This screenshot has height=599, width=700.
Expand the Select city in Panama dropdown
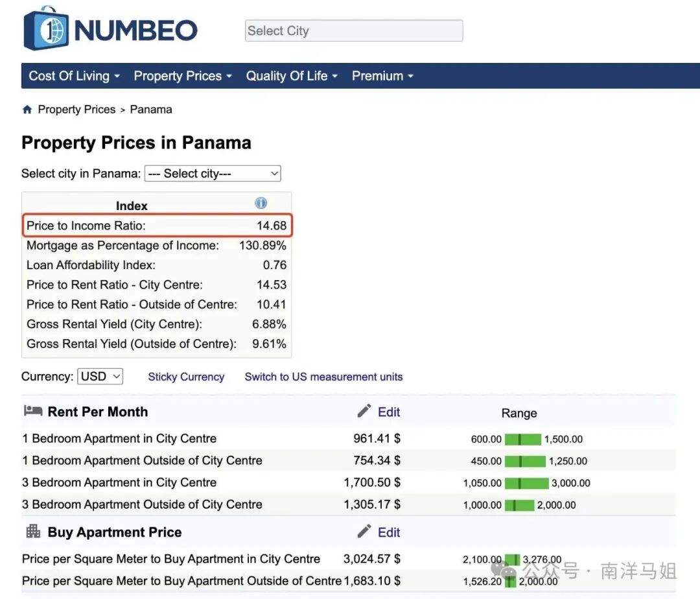(x=213, y=174)
